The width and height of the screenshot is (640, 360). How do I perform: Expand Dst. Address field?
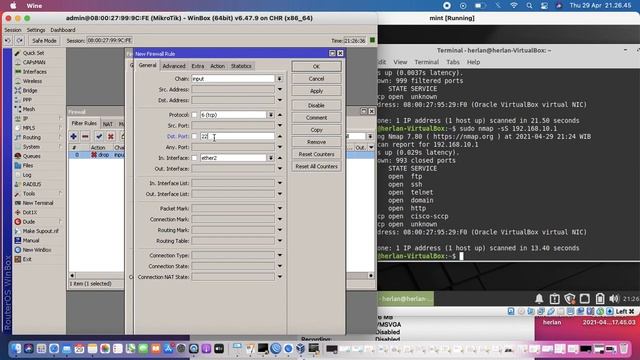tap(280, 100)
